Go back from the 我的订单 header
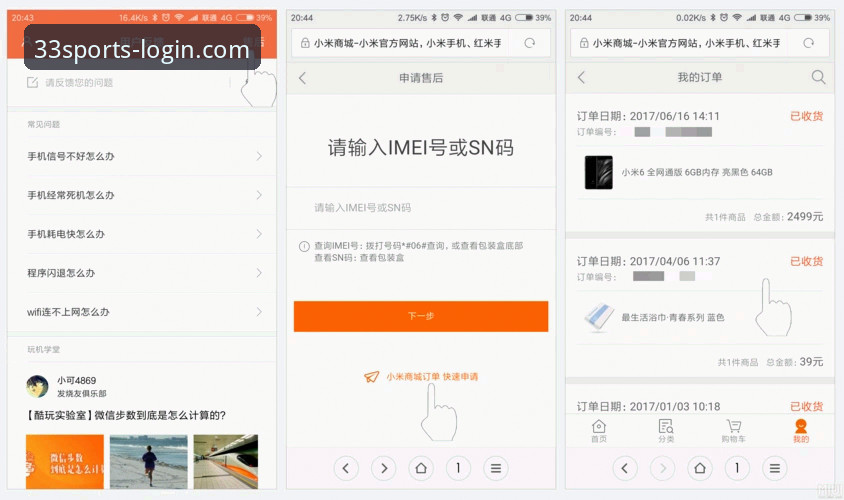This screenshot has height=500, width=844. click(x=581, y=78)
